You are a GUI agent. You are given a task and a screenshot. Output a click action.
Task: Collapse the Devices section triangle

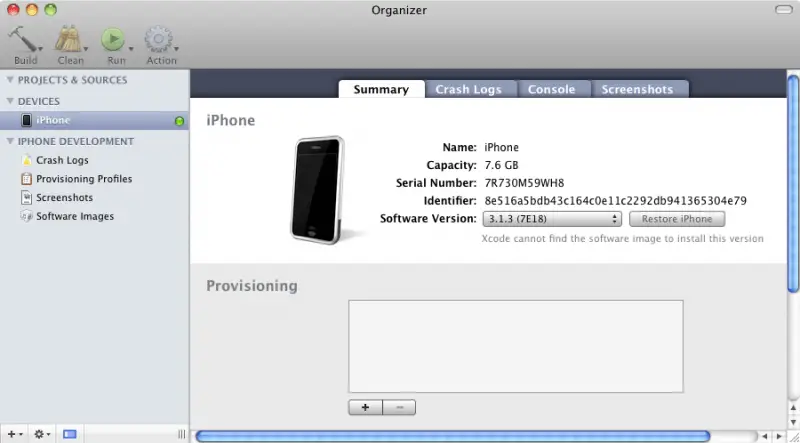point(10,101)
